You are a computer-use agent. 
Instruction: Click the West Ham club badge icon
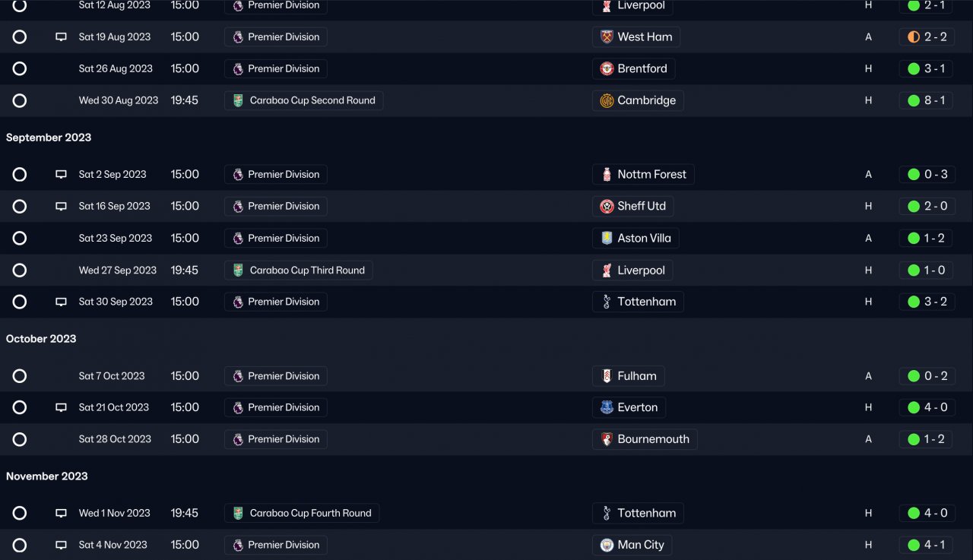[x=607, y=37]
